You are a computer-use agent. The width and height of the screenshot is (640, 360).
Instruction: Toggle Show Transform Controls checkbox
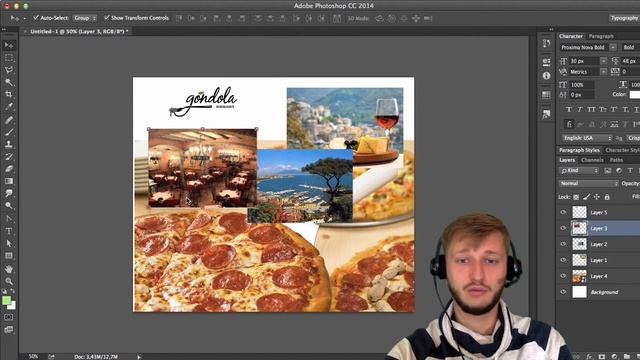point(107,18)
